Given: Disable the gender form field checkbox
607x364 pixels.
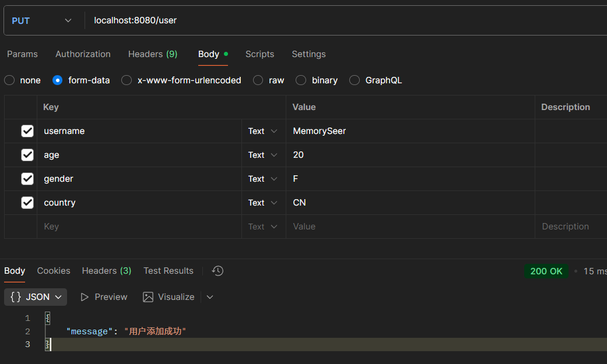Looking at the screenshot, I should click(x=27, y=179).
